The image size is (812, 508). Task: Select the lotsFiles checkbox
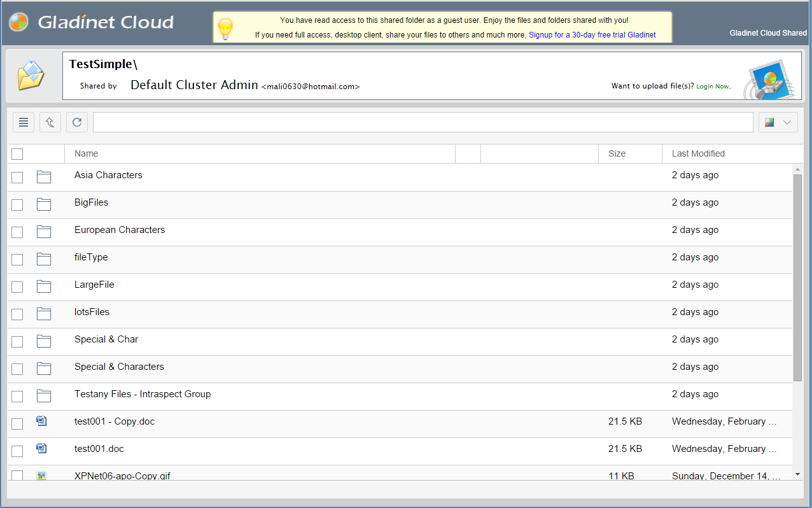(x=17, y=314)
